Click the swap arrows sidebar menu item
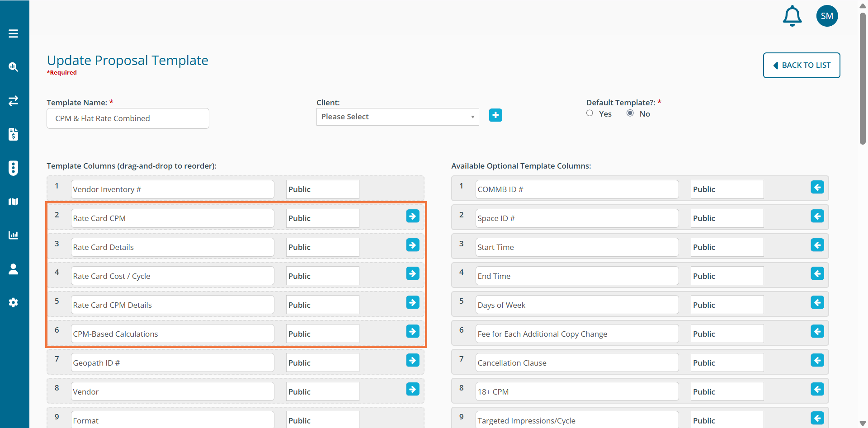The image size is (868, 428). (x=14, y=100)
